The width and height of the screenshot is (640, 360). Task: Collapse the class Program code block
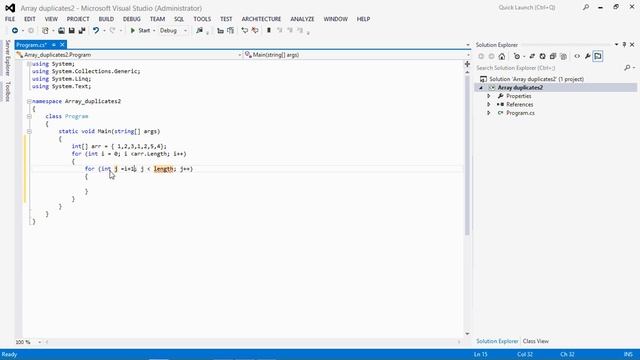(x=29, y=116)
